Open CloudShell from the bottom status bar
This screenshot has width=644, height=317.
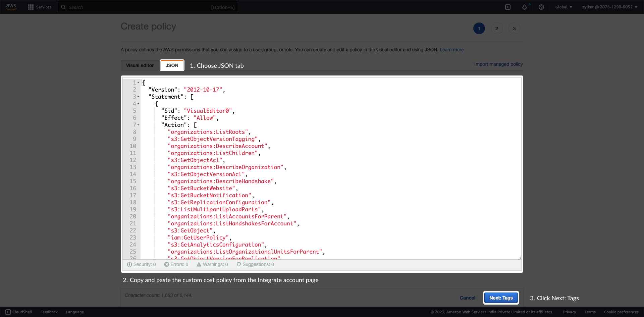[x=18, y=312]
